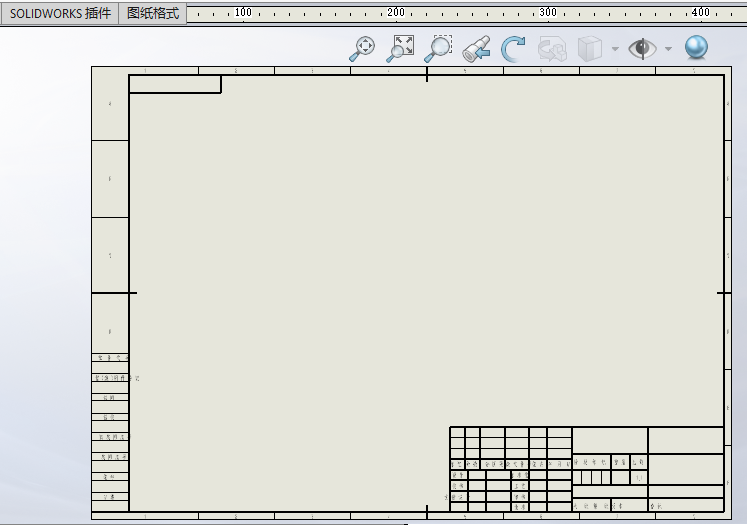Click the magnifier with corner expand arrows
Image resolution: width=747 pixels, height=525 pixels.
point(400,48)
